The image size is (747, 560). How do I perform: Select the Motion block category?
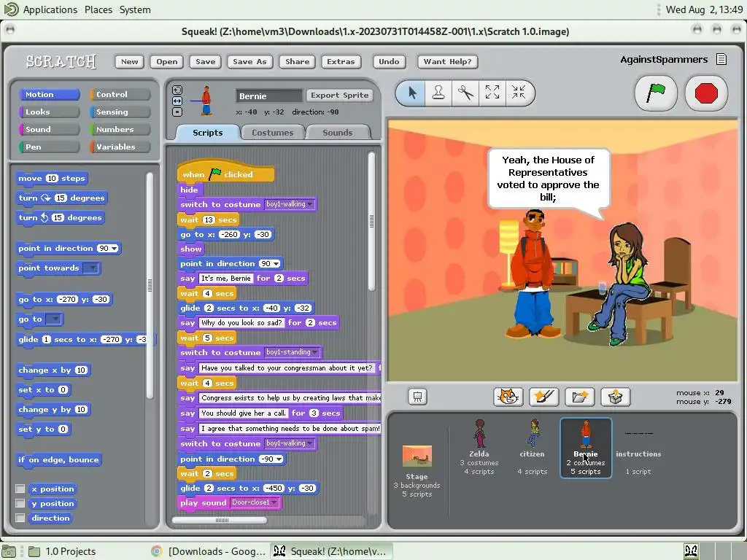pyautogui.click(x=49, y=94)
